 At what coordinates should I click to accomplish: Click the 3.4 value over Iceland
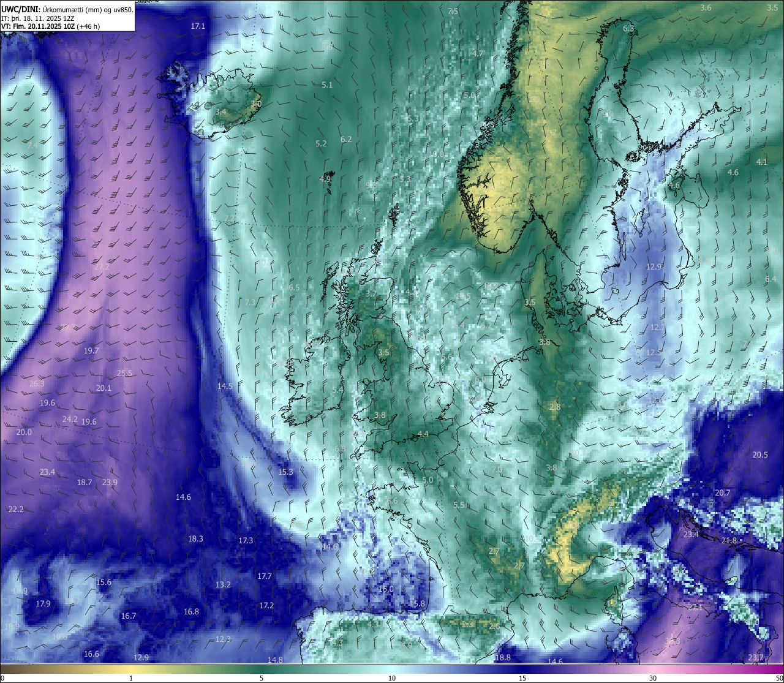tap(221, 112)
